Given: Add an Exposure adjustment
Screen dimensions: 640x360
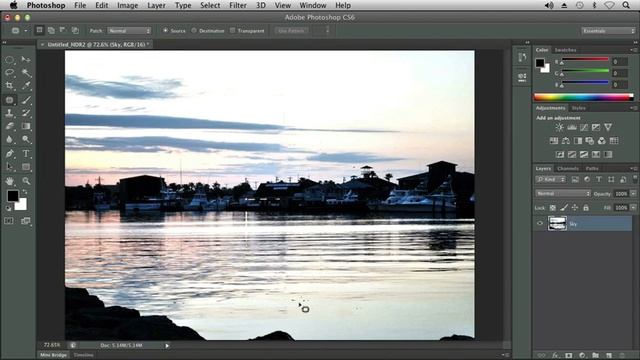Looking at the screenshot, I should tap(596, 127).
